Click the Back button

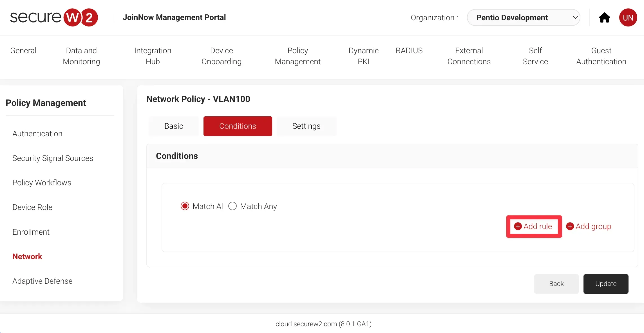pos(556,284)
